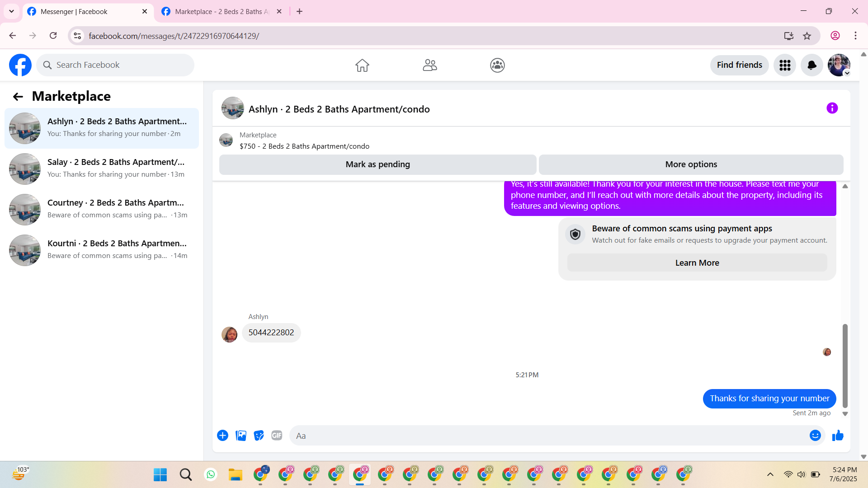Open the emoji picker in the composer
This screenshot has height=488, width=868.
pyautogui.click(x=815, y=436)
